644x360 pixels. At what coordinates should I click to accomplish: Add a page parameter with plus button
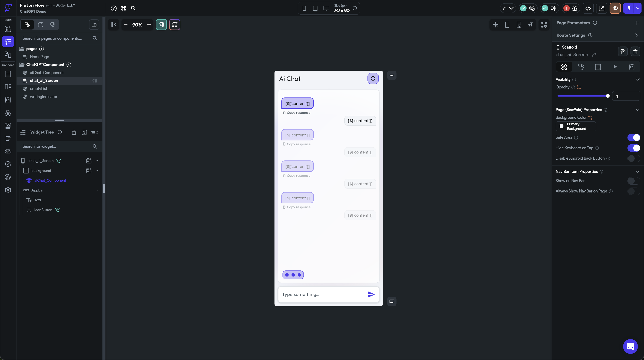(x=637, y=23)
